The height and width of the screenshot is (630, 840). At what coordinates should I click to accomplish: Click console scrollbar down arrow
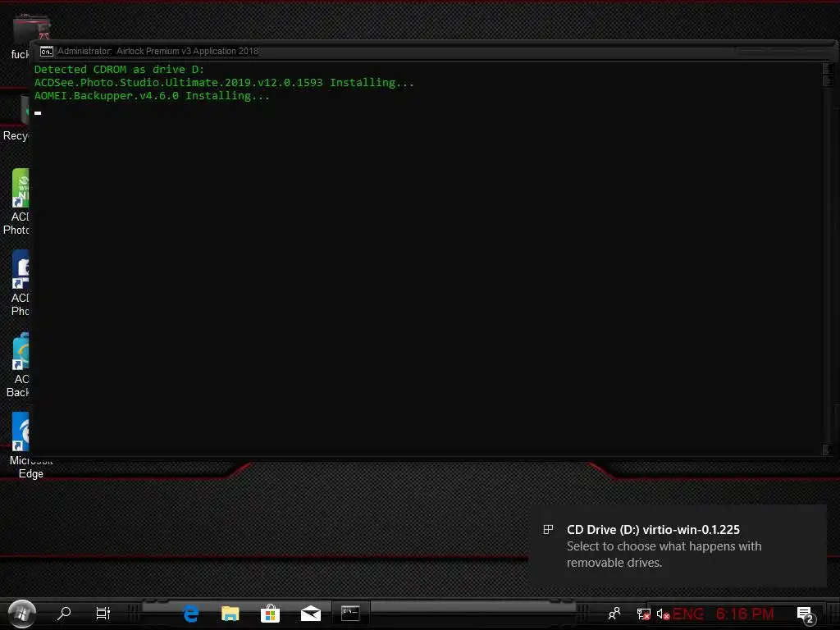828,450
